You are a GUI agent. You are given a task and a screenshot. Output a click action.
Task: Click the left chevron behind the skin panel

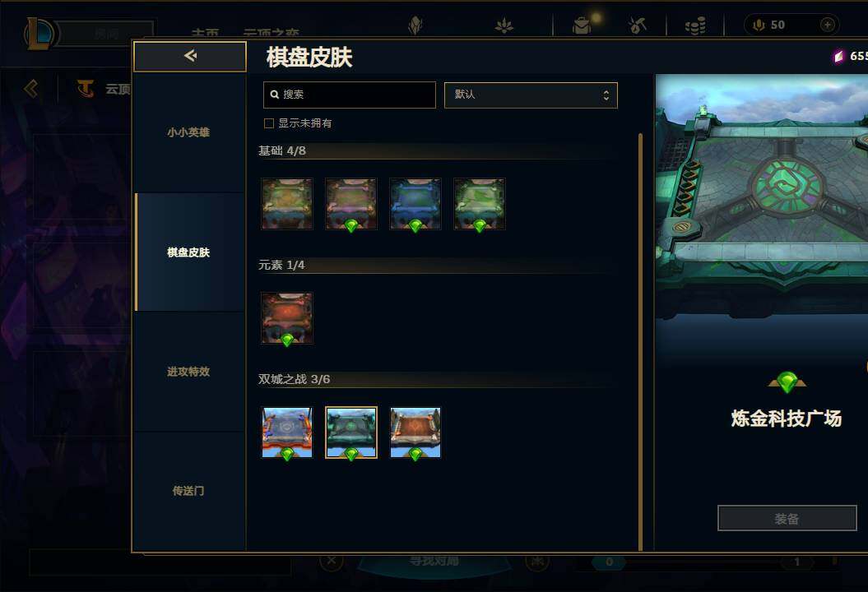click(x=31, y=89)
